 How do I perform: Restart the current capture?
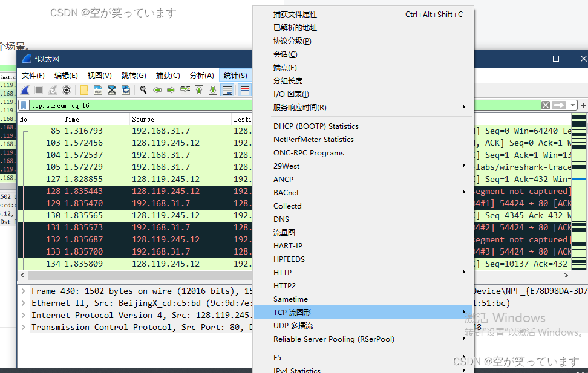click(x=53, y=89)
